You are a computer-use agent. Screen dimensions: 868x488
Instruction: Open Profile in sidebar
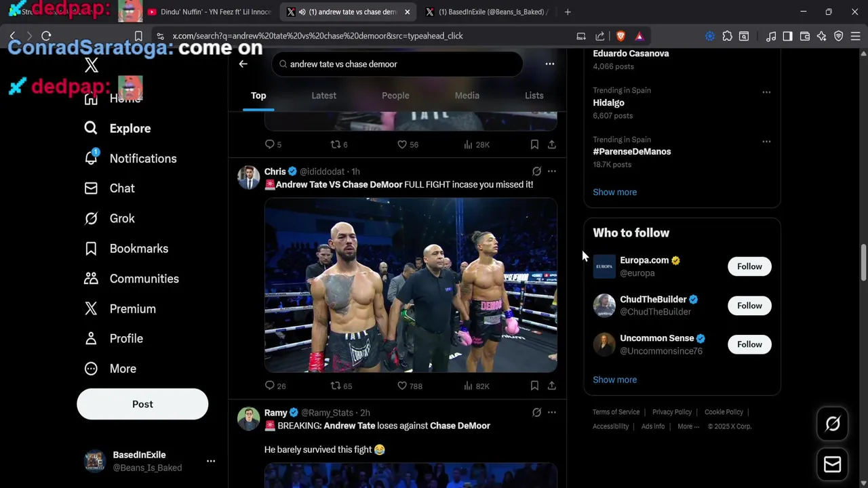pyautogui.click(x=113, y=338)
